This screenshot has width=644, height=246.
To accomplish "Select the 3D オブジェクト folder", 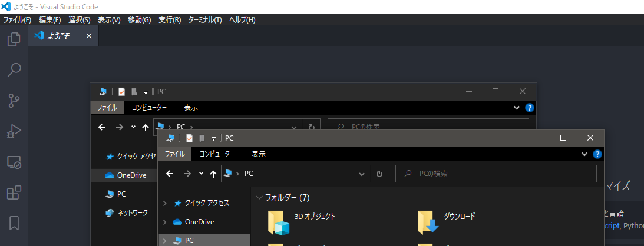I will [x=302, y=224].
